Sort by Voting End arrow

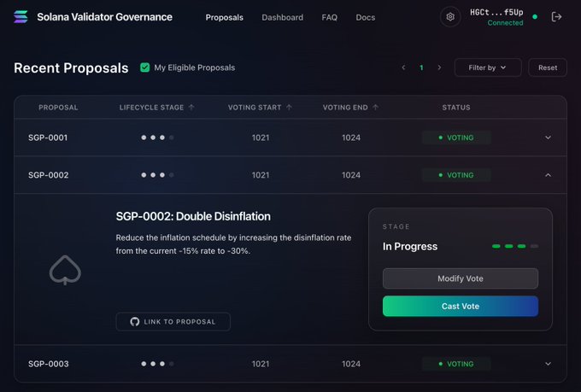(376, 108)
